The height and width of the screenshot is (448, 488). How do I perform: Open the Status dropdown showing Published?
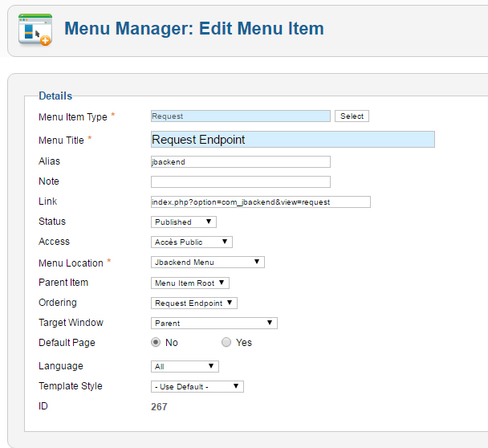184,222
